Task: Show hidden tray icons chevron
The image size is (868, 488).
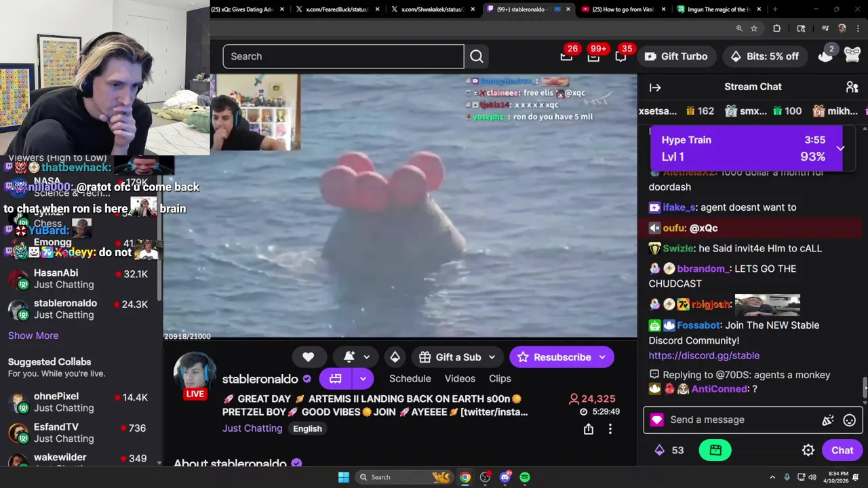Action: coord(772,477)
